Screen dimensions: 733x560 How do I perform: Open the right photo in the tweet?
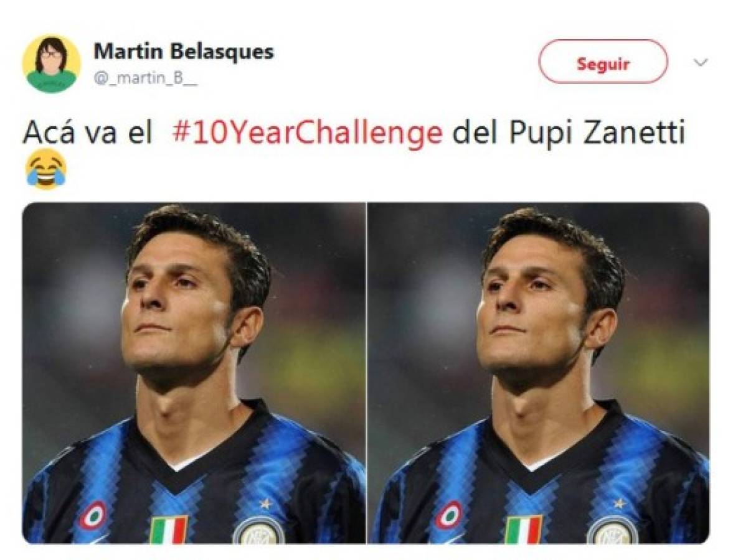tap(538, 372)
